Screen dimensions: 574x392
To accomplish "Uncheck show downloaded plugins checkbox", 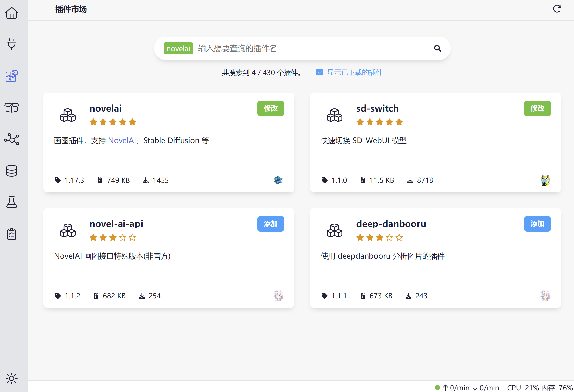I will coord(320,72).
